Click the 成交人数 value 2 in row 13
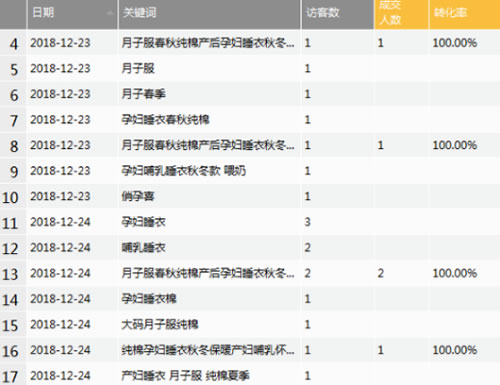500x385 pixels. point(381,273)
